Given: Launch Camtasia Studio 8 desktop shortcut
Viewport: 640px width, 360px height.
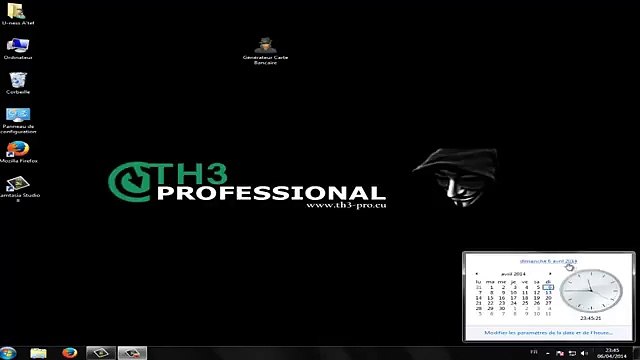Looking at the screenshot, I should coord(18,189).
